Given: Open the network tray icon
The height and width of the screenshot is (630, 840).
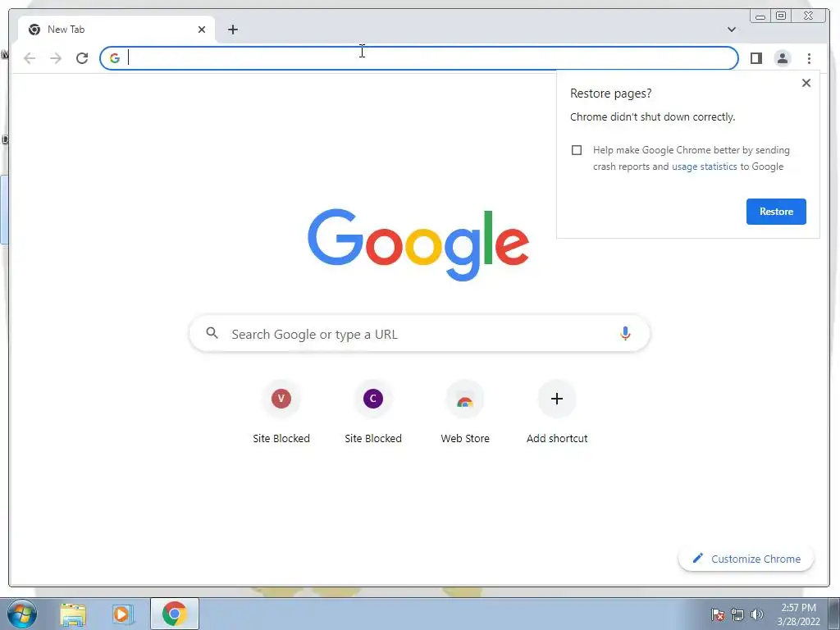Looking at the screenshot, I should [x=737, y=614].
